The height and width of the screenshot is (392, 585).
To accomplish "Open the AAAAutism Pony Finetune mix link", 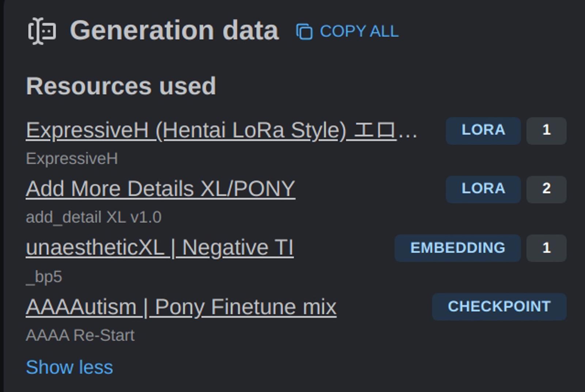I will (182, 306).
